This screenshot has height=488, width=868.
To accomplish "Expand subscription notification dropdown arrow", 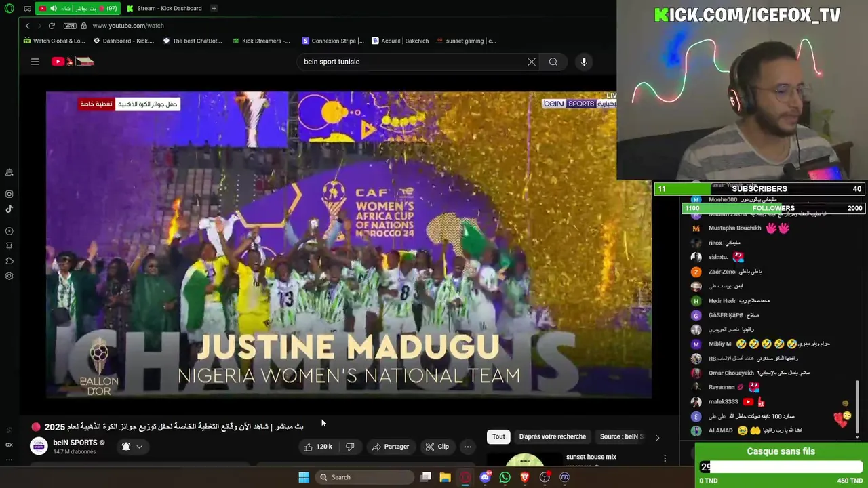I will point(139,447).
